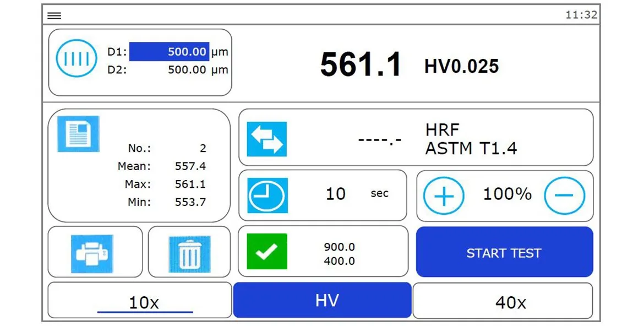
Task: Open the results report document icon
Action: [x=78, y=134]
